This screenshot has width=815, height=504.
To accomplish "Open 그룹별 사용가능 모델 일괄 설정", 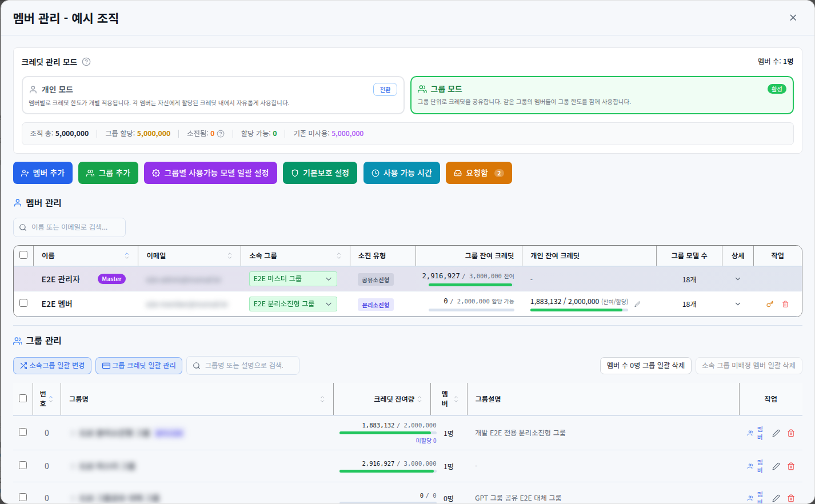I will tap(210, 173).
